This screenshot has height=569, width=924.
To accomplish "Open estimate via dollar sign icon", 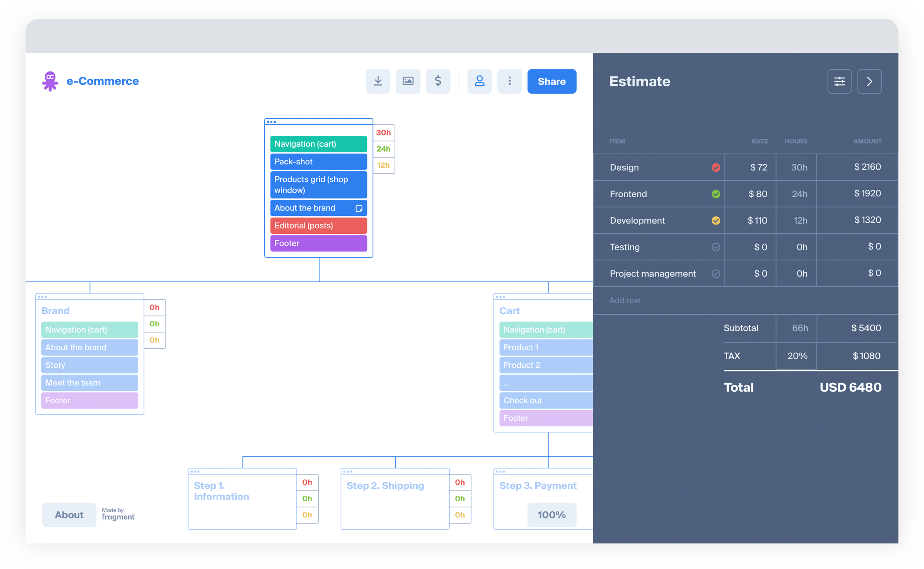I will tap(438, 81).
